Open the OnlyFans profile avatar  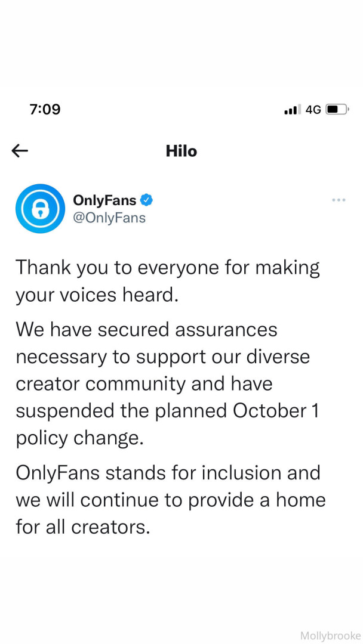coord(40,209)
